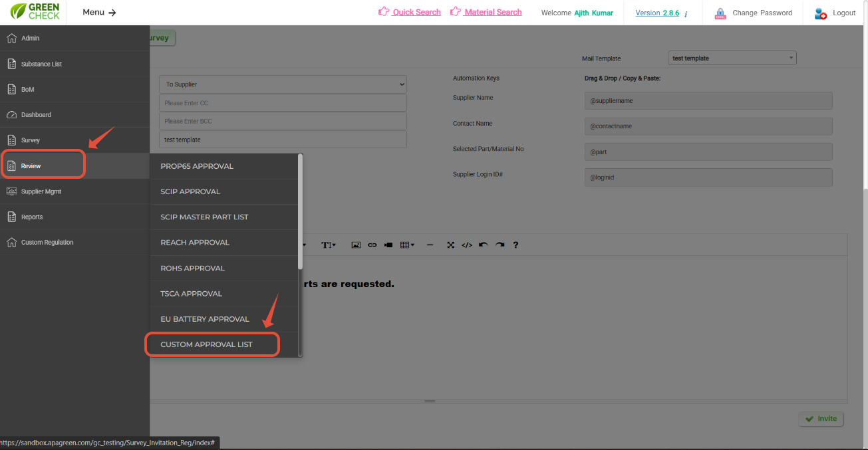This screenshot has width=868, height=450.
Task: Click the insert video icon
Action: (388, 245)
